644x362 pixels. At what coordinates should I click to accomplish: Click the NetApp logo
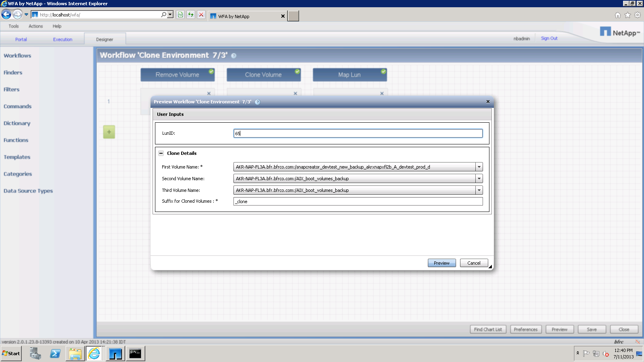coord(620,32)
